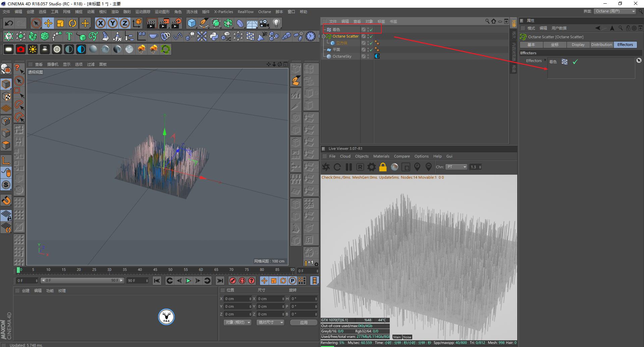Play the animation forward

coord(188,281)
